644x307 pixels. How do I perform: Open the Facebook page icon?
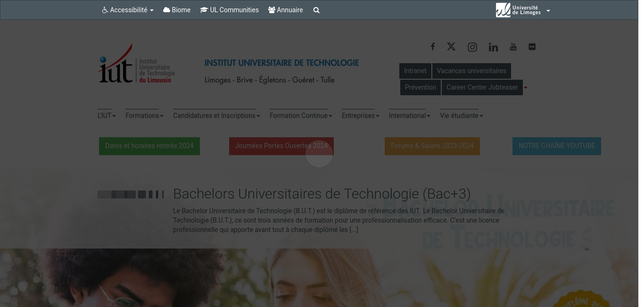pyautogui.click(x=432, y=46)
